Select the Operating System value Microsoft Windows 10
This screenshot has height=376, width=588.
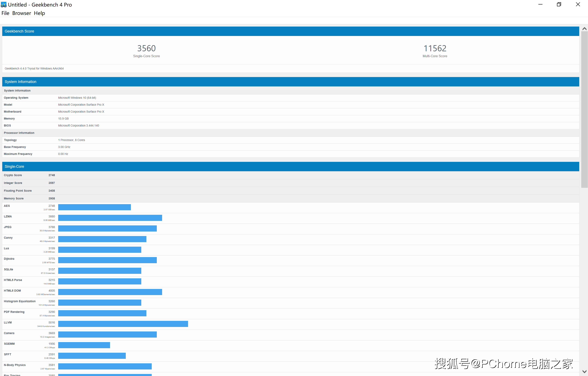77,98
